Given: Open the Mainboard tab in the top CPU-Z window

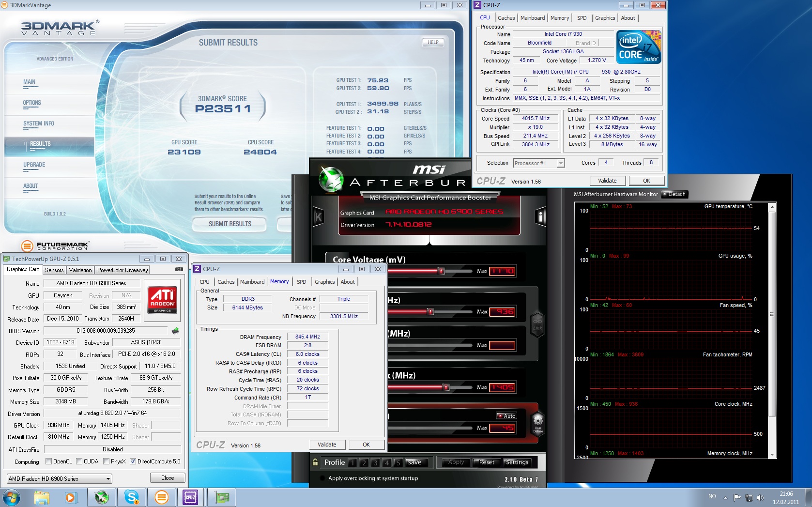Looking at the screenshot, I should pyautogui.click(x=533, y=18).
